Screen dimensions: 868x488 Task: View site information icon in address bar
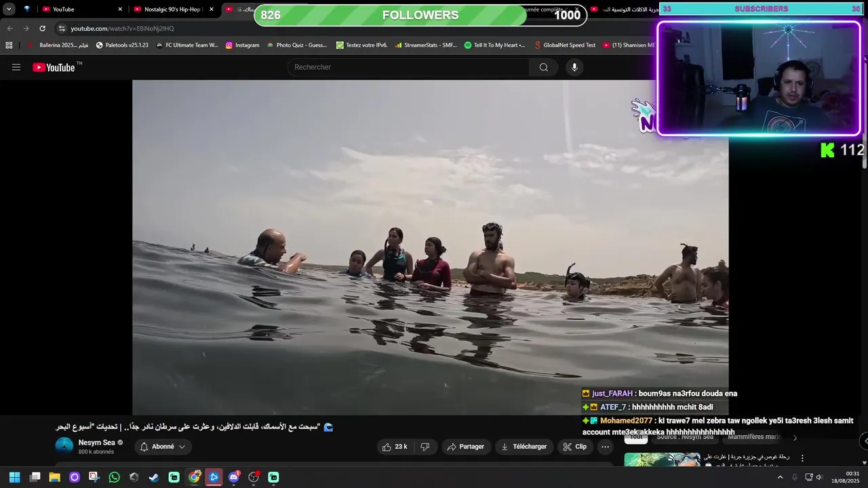point(62,28)
